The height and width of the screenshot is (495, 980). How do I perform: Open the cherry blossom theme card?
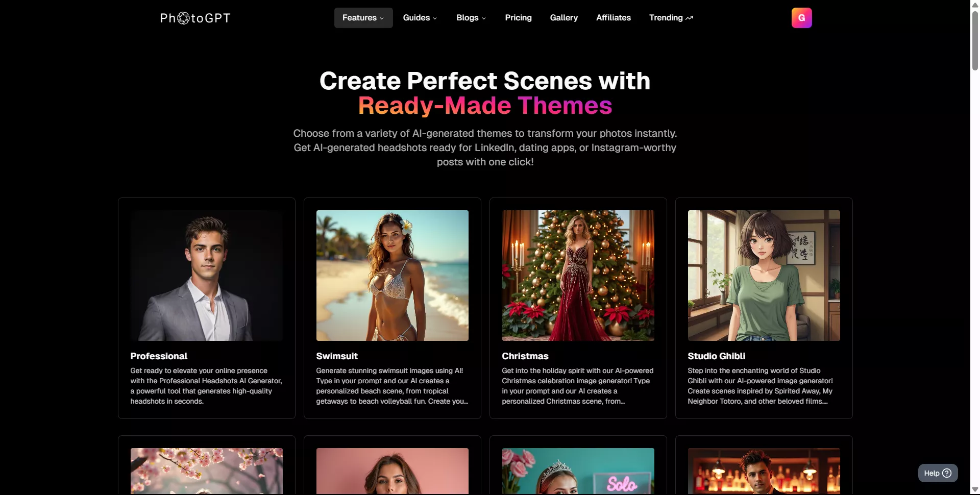coord(206,471)
